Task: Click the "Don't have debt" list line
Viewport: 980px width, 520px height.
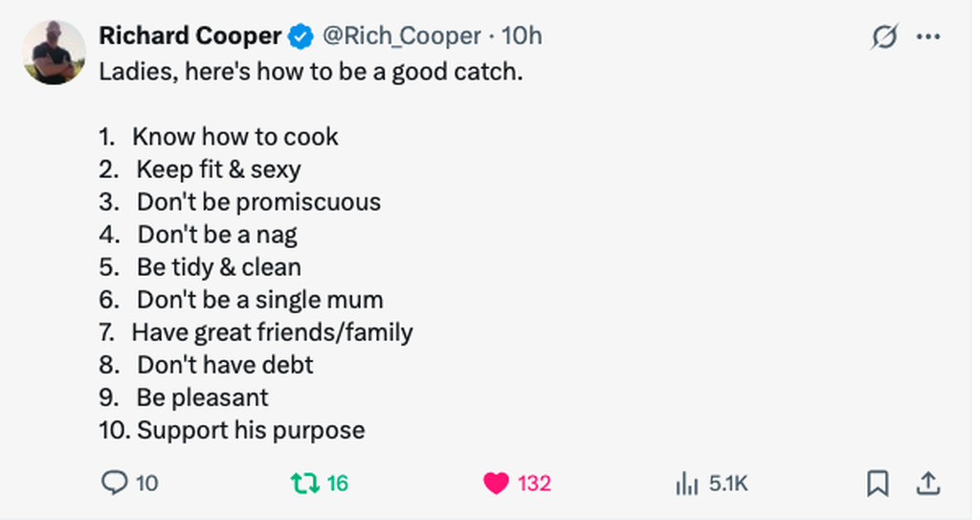Action: pos(225,365)
